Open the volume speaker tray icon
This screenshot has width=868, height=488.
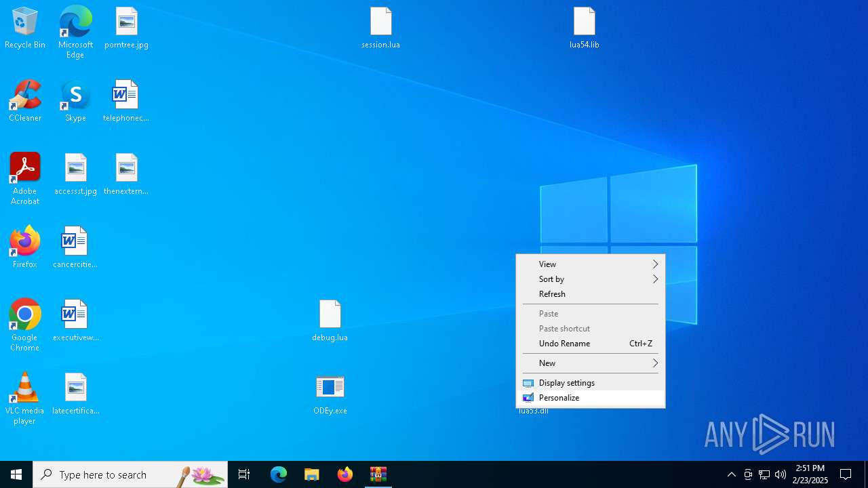pyautogui.click(x=781, y=474)
